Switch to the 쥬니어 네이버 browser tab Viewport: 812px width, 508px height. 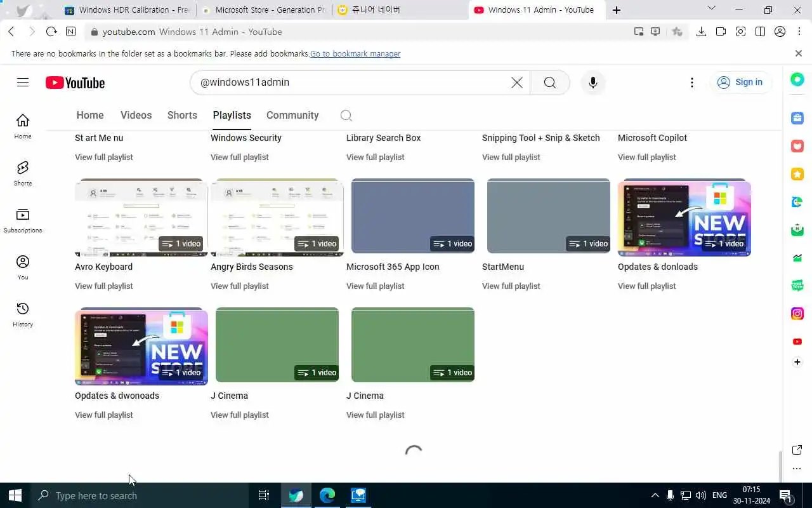pos(400,10)
